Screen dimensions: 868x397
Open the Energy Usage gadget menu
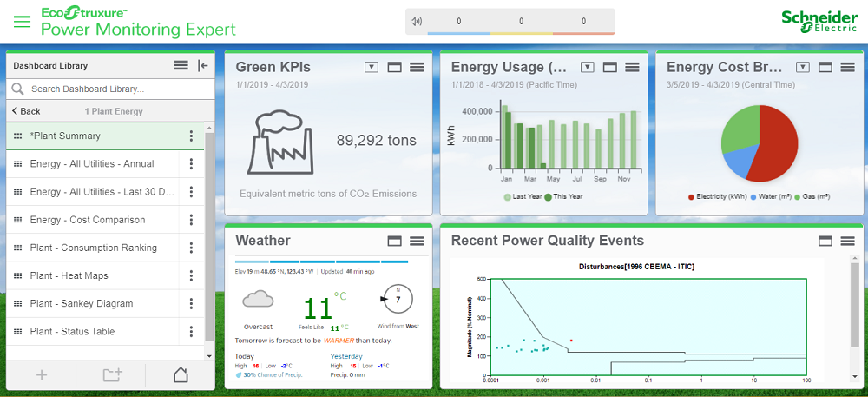pyautogui.click(x=632, y=68)
